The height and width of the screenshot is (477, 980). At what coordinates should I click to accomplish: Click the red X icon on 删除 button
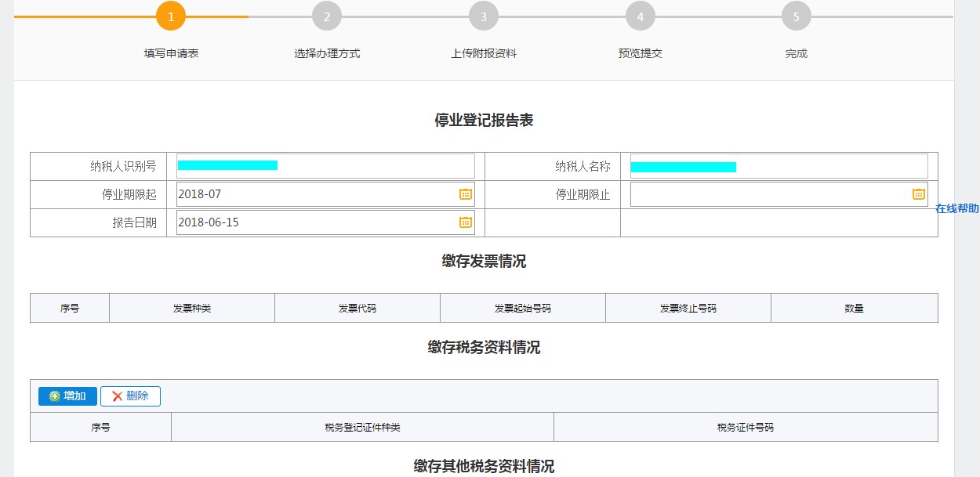117,396
